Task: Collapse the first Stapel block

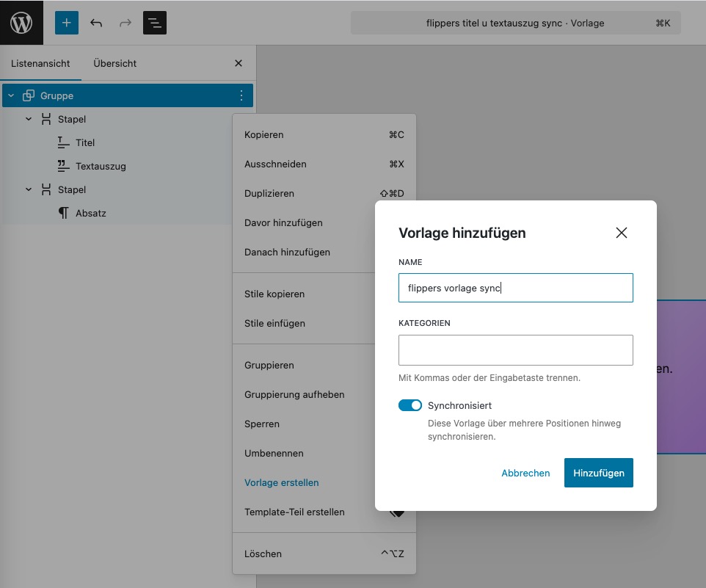Action: pyautogui.click(x=29, y=119)
